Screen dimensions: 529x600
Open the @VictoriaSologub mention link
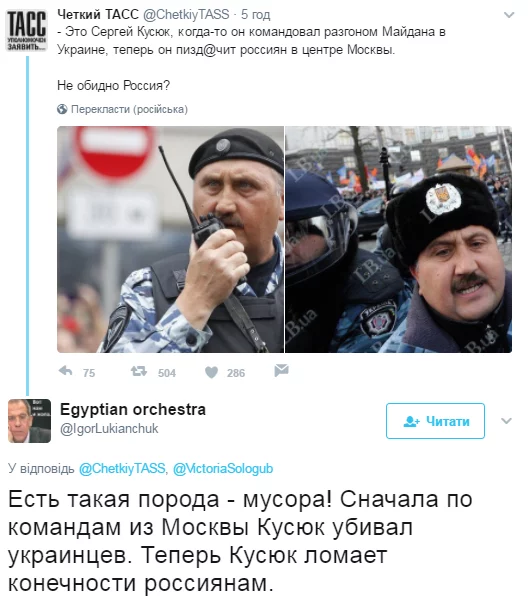223,468
